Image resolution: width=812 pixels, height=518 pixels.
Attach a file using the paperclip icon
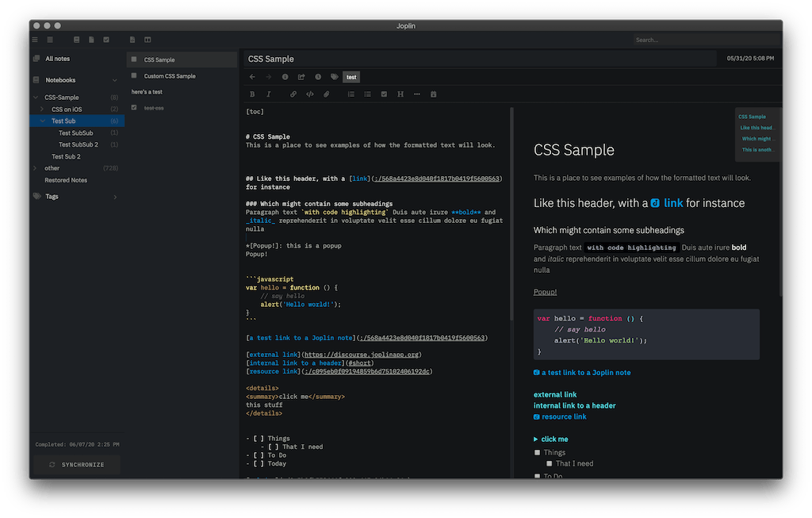[x=326, y=94]
